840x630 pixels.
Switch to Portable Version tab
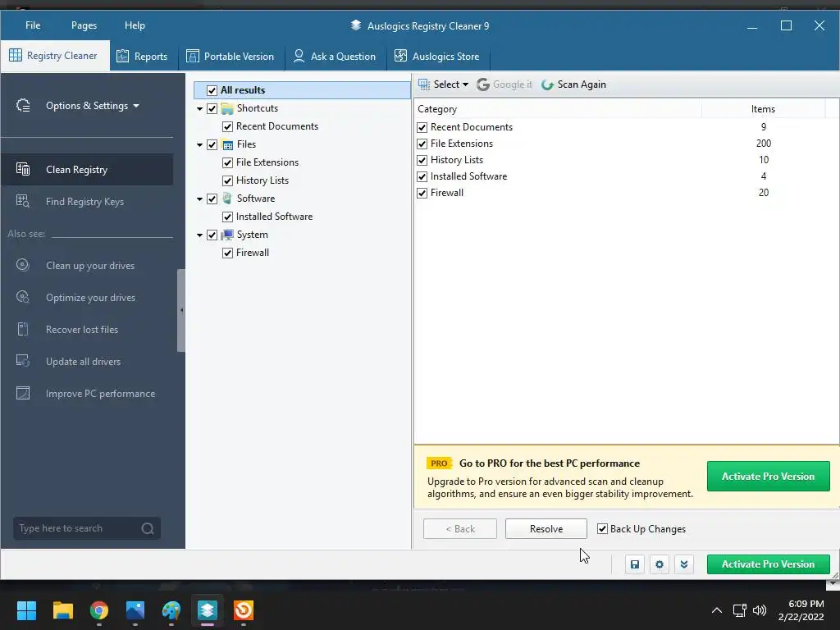231,57
